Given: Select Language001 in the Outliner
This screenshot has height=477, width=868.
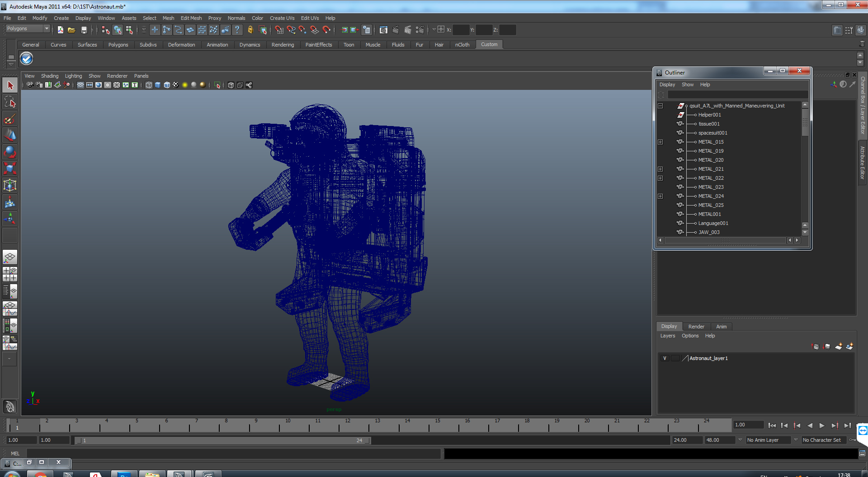Looking at the screenshot, I should coord(713,223).
